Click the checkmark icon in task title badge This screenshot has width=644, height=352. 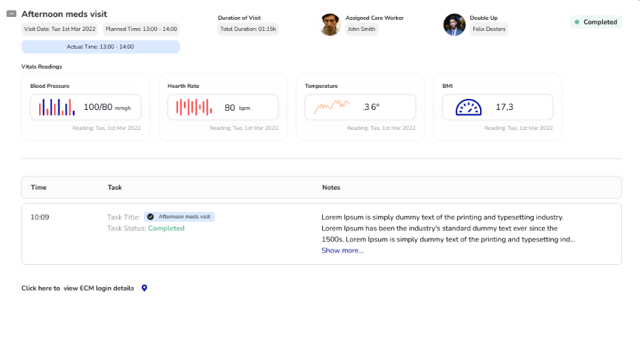tap(151, 217)
